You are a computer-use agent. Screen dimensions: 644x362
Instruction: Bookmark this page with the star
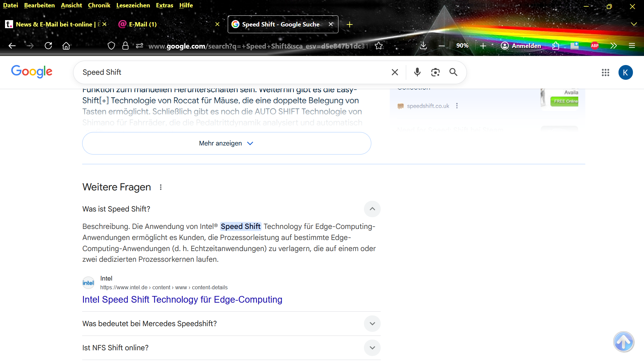pos(379,46)
